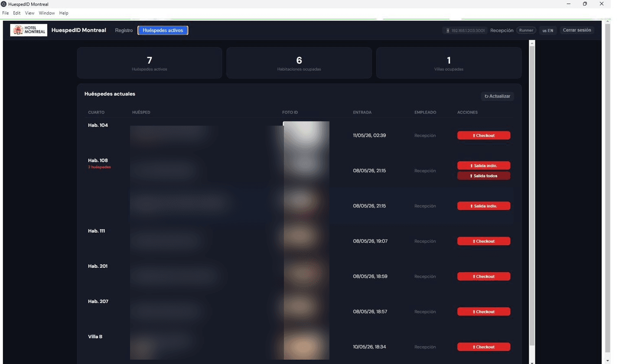Click entry time 08/05/26, 19:07

(370, 241)
